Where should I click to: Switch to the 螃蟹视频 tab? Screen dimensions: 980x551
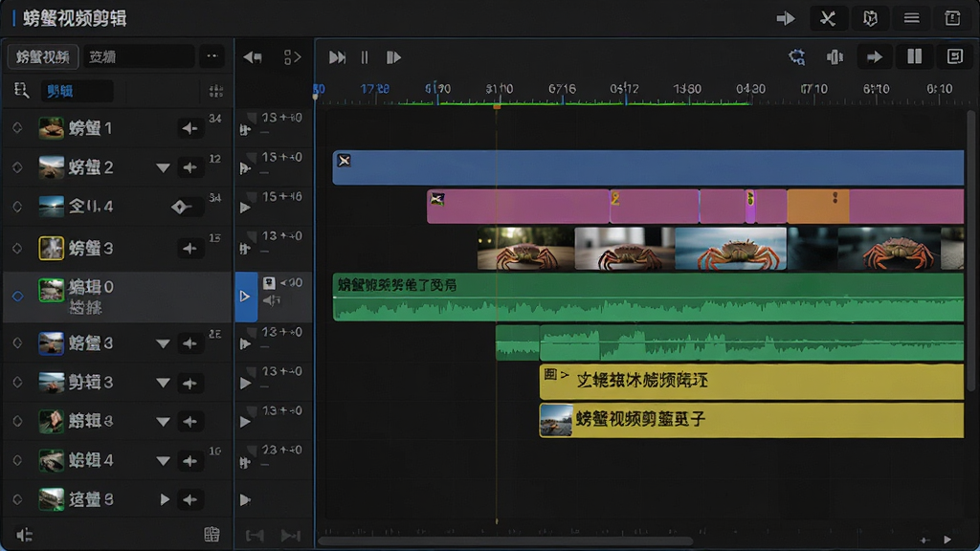42,56
